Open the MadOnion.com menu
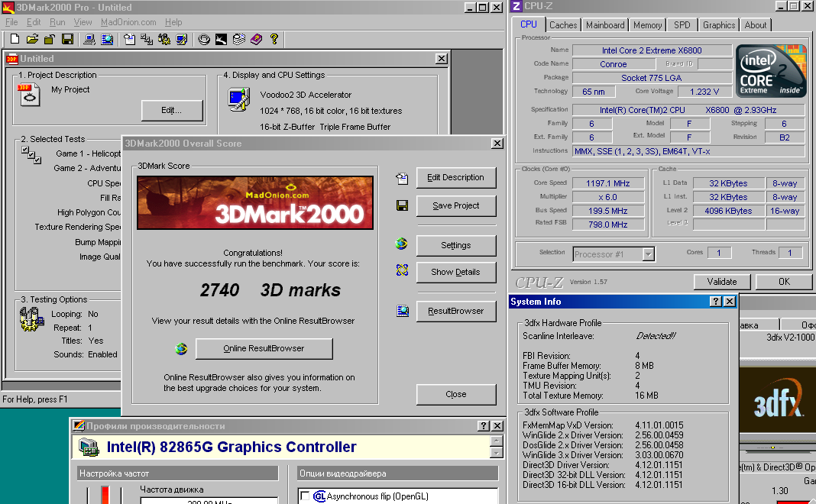816x504 pixels. click(128, 22)
